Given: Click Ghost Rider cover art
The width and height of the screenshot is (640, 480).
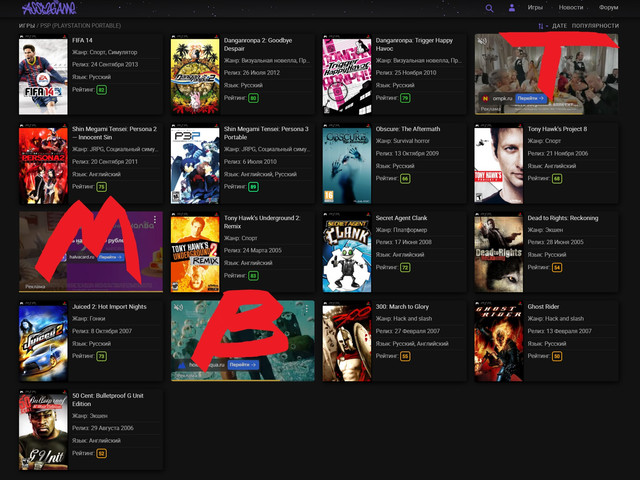Looking at the screenshot, I should [498, 341].
